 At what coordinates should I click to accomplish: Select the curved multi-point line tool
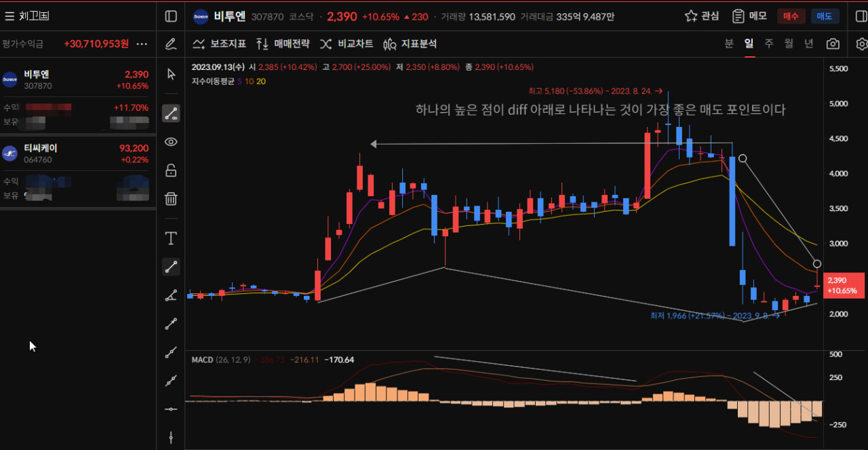[x=171, y=352]
